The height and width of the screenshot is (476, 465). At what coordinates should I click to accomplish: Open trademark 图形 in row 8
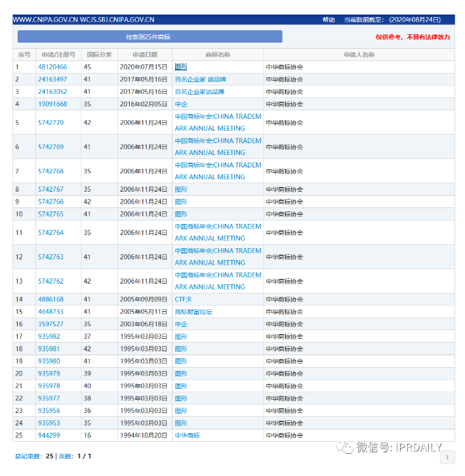click(181, 190)
